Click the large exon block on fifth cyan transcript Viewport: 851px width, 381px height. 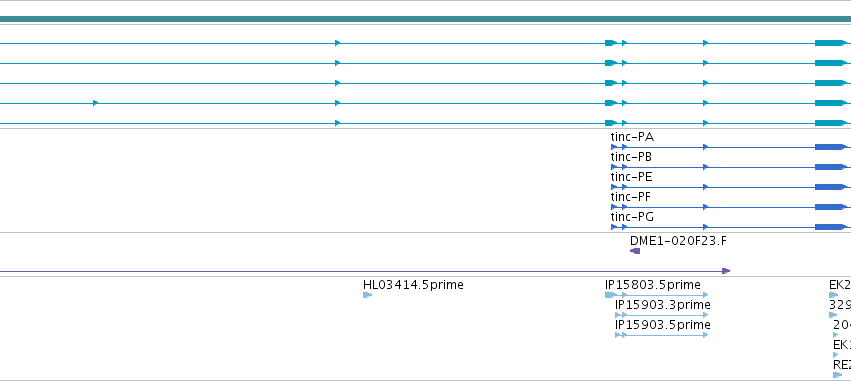(830, 123)
